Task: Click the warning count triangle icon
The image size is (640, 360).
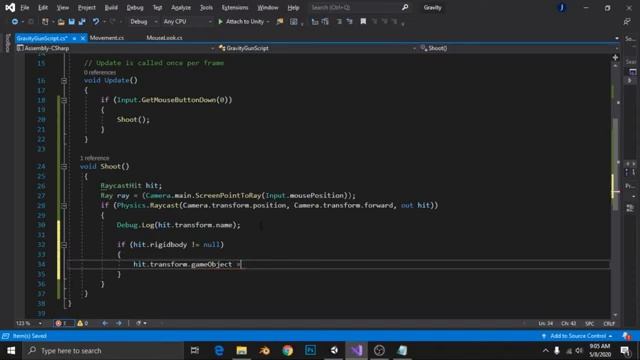Action: 80,323
